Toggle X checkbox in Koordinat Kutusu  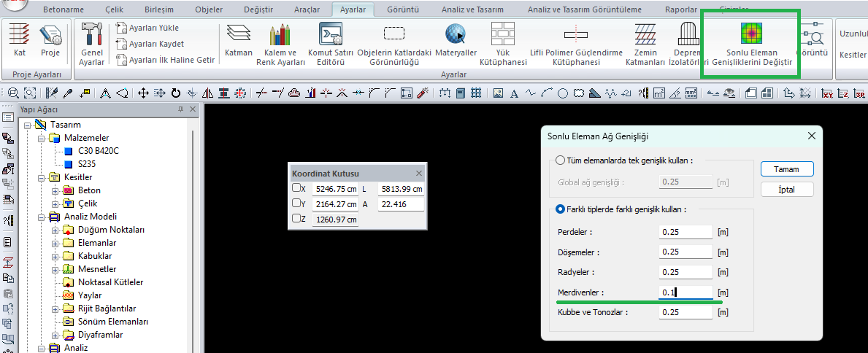296,188
